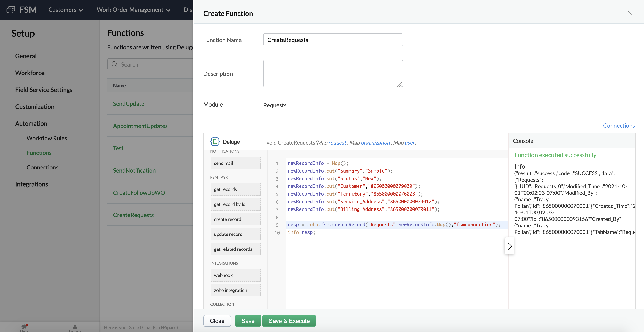Open the Chats icon at bottom

click(x=24, y=327)
